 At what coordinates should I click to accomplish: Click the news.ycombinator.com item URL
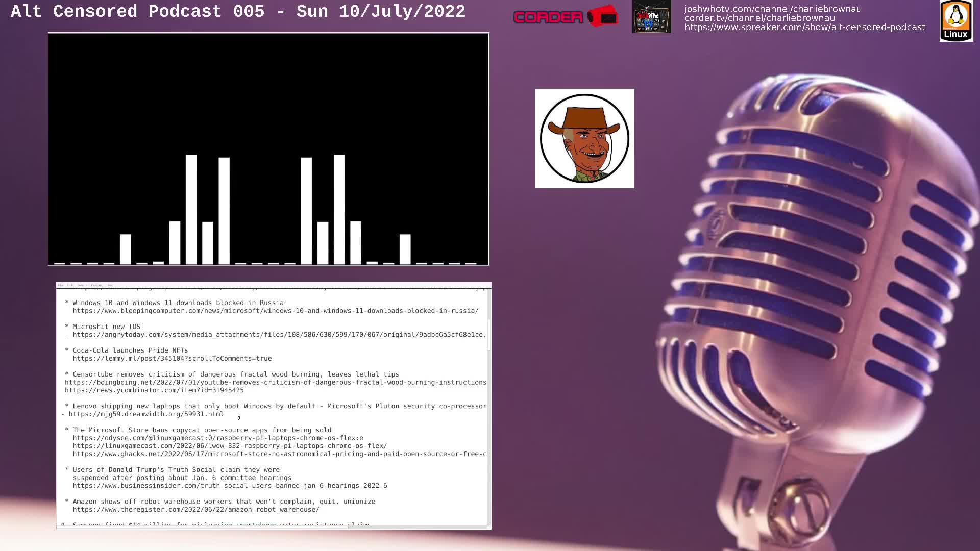154,390
